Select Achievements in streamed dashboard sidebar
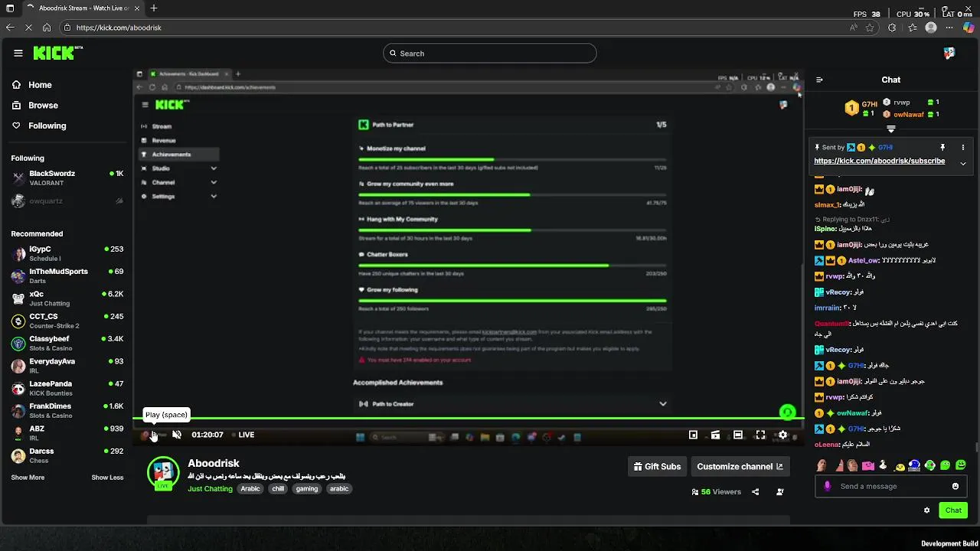This screenshot has height=551, width=980. [x=178, y=155]
